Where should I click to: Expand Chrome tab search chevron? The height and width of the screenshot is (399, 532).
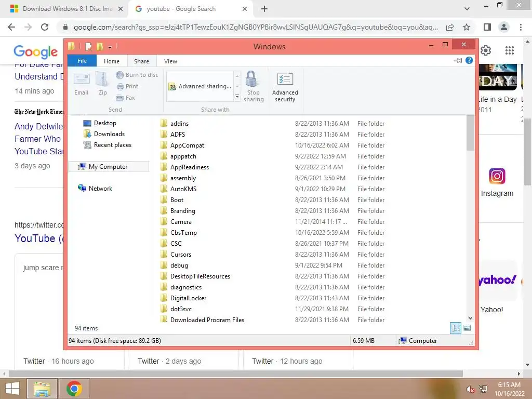(x=467, y=9)
